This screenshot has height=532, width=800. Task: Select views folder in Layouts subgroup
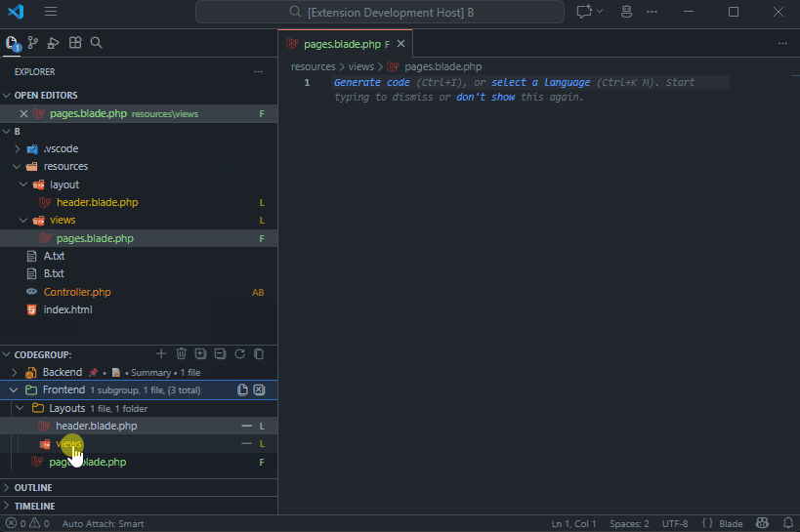[x=69, y=444]
